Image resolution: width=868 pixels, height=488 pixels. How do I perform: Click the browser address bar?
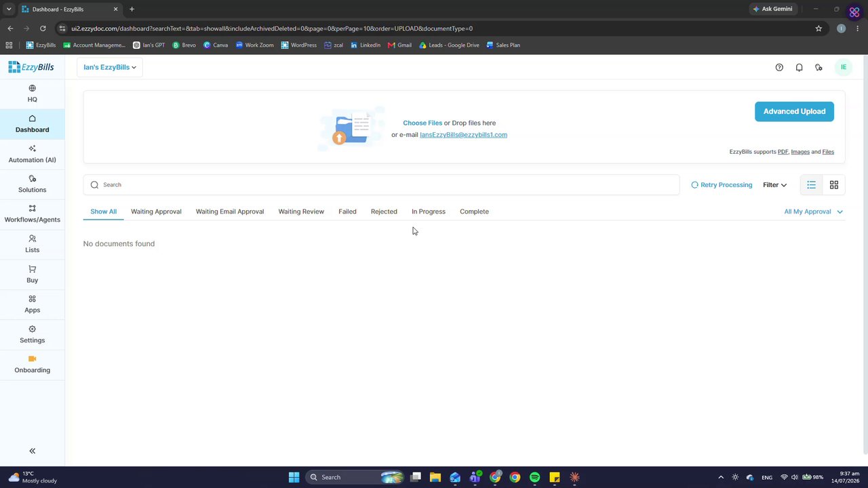[434, 28]
